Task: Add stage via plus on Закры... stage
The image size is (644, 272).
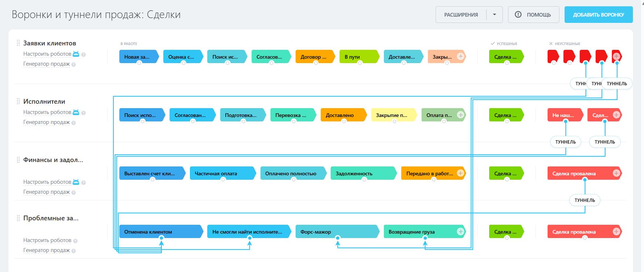Action: coord(460,56)
